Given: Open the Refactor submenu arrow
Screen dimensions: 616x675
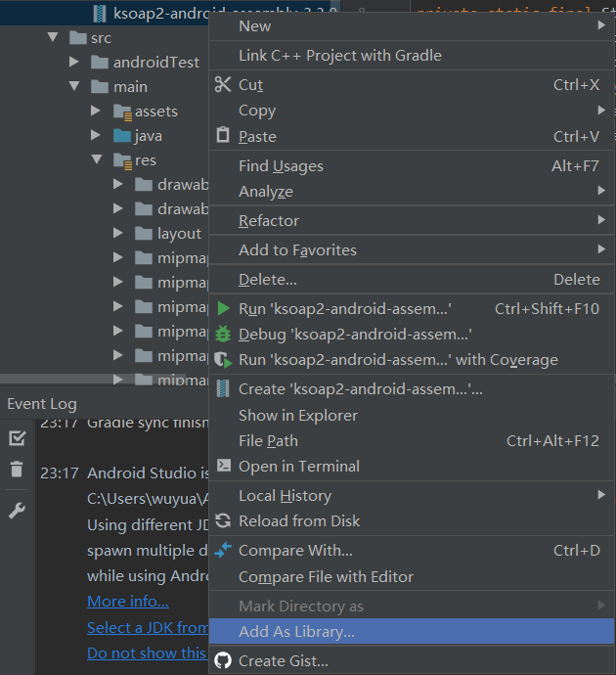Looking at the screenshot, I should point(601,220).
